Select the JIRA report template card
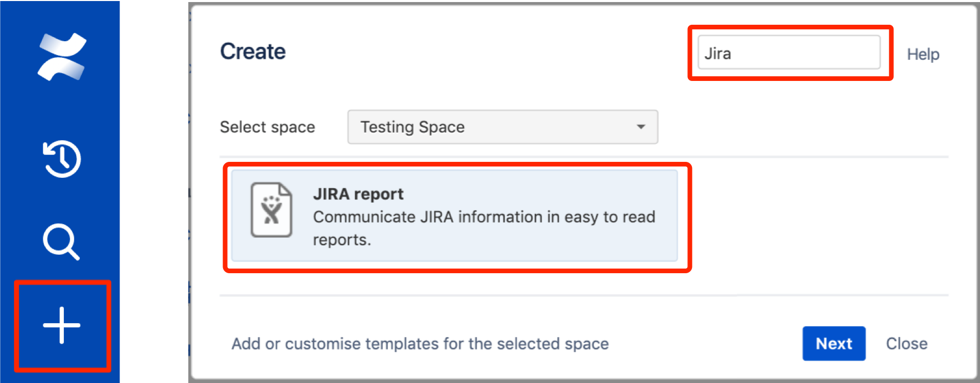980x383 pixels. [x=454, y=216]
